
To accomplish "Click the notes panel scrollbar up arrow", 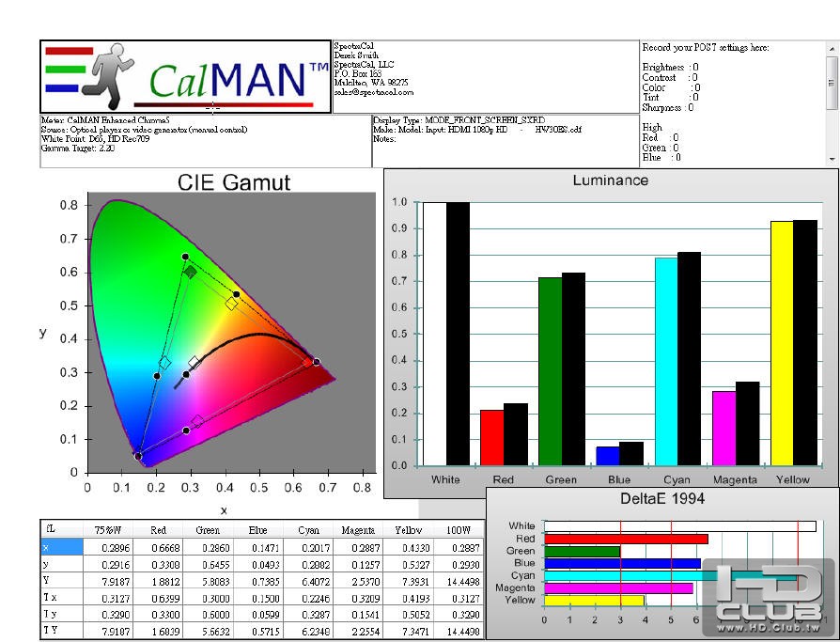I will pyautogui.click(x=832, y=49).
